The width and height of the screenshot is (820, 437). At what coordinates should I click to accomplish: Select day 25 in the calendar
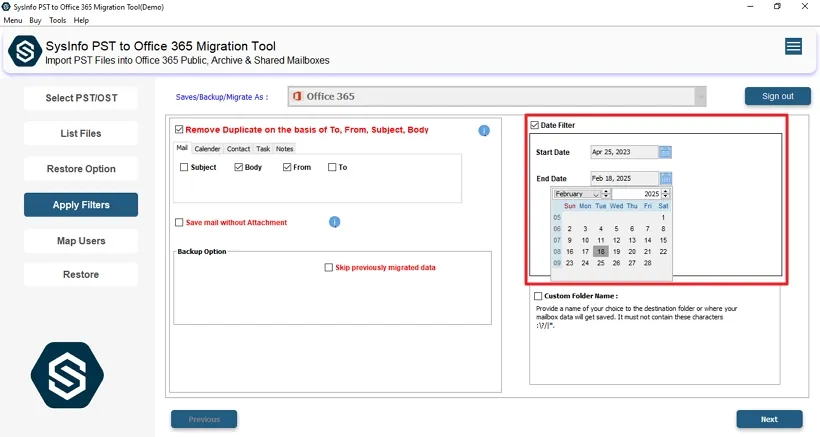601,263
